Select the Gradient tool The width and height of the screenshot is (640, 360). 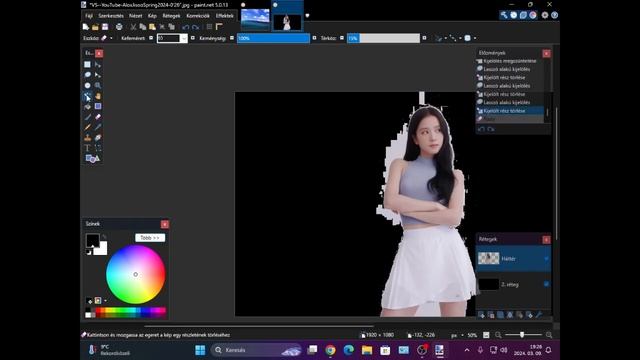98,107
